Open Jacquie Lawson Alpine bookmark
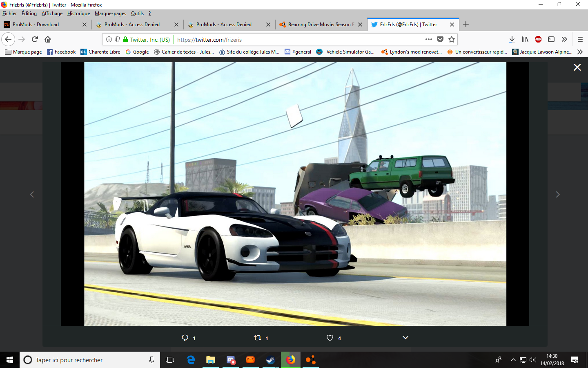Image resolution: width=588 pixels, height=368 pixels. pos(542,52)
